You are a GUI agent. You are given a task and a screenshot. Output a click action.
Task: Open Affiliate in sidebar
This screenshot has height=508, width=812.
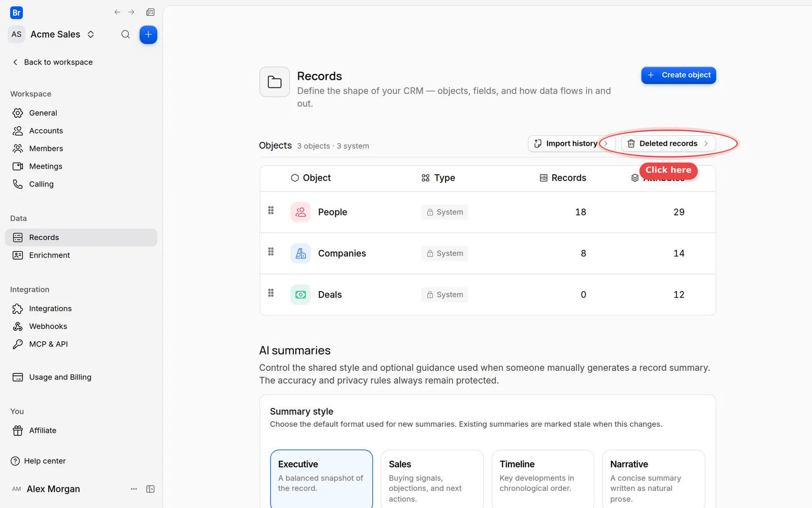point(81,430)
